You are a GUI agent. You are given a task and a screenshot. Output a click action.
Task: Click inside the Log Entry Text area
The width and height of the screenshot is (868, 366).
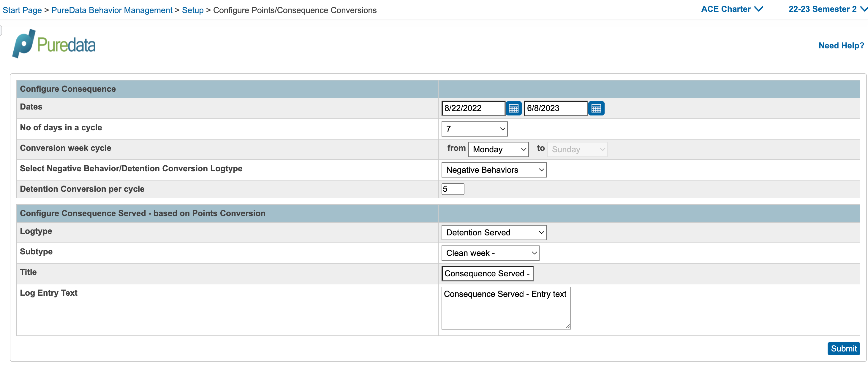point(505,307)
